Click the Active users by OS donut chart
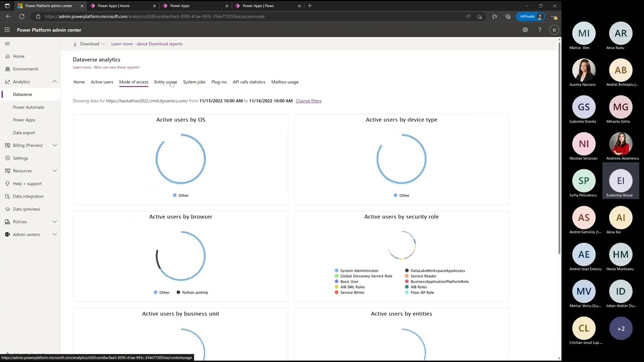The height and width of the screenshot is (362, 644). [181, 159]
